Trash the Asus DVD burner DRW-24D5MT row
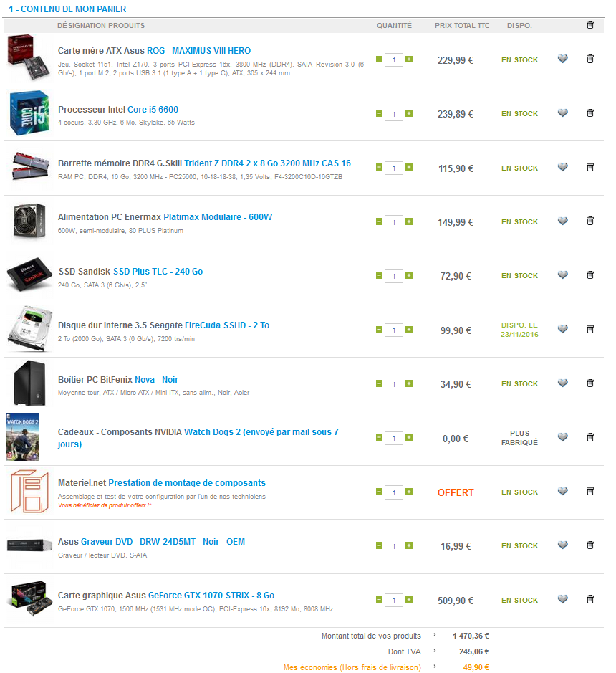This screenshot has width=616, height=673. coord(589,545)
